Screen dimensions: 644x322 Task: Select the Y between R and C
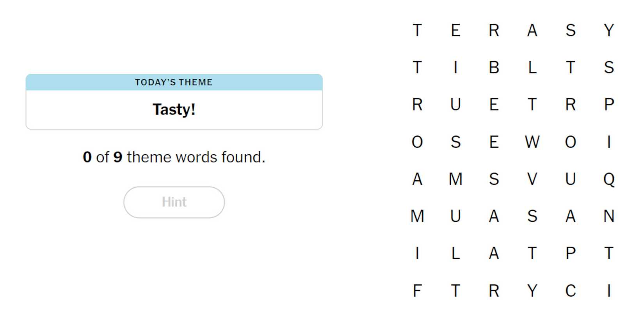click(x=532, y=291)
